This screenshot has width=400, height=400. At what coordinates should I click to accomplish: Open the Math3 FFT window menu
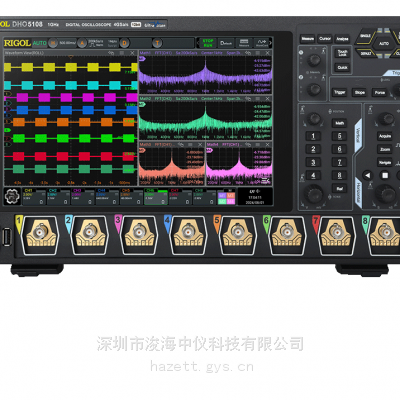pos(190,145)
